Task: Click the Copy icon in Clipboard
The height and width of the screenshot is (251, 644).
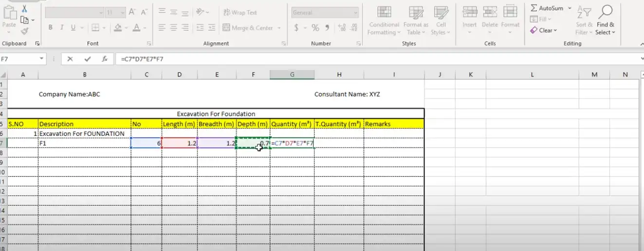Action: tap(24, 20)
